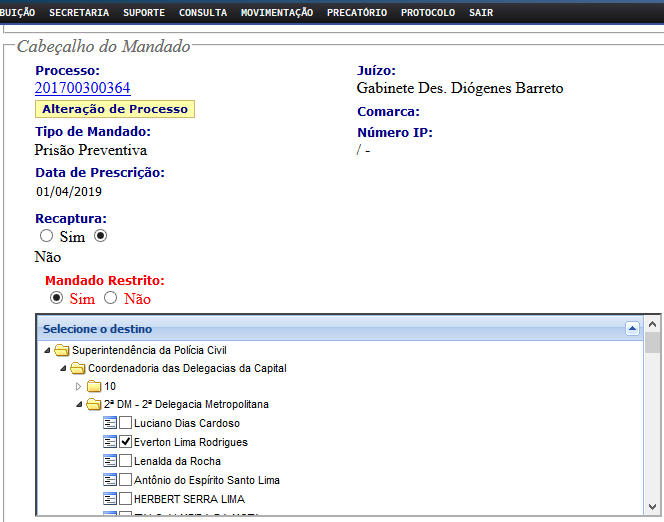Select Sim for Recaptura

[46, 236]
